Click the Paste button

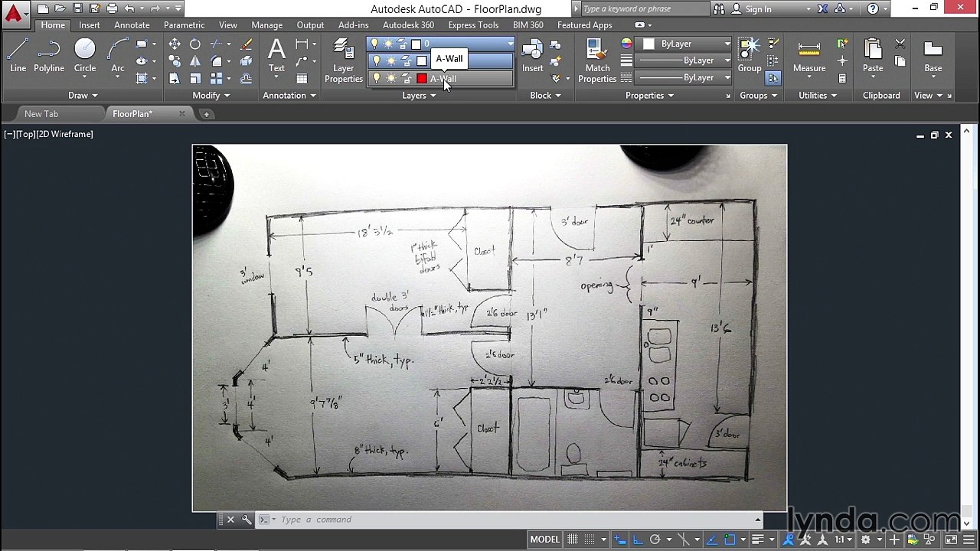click(873, 56)
